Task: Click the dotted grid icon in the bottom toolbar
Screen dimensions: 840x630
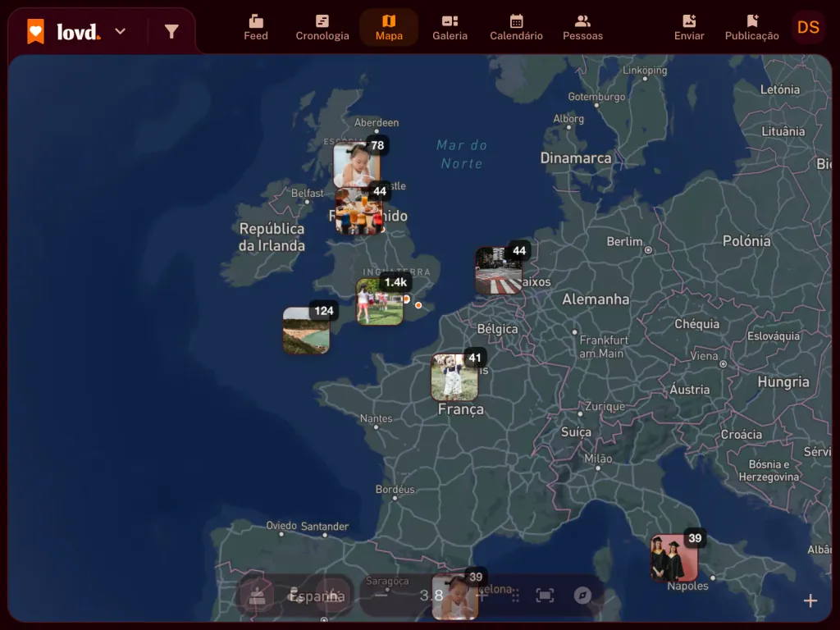Action: (x=515, y=596)
